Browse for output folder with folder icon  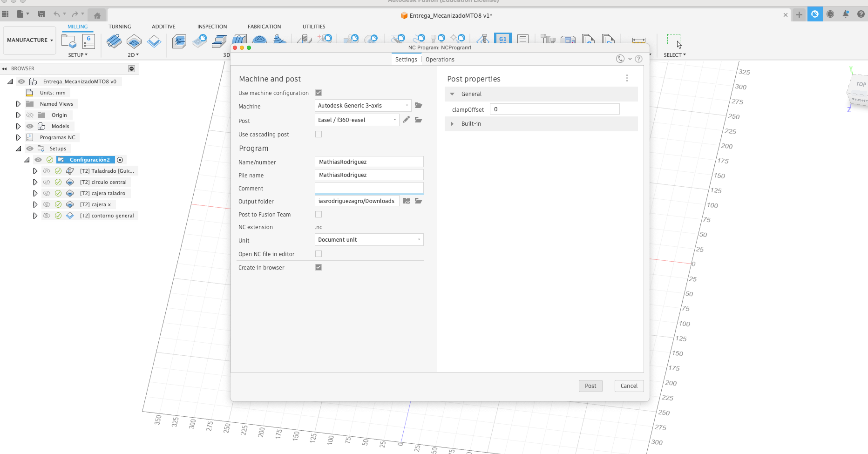(418, 201)
